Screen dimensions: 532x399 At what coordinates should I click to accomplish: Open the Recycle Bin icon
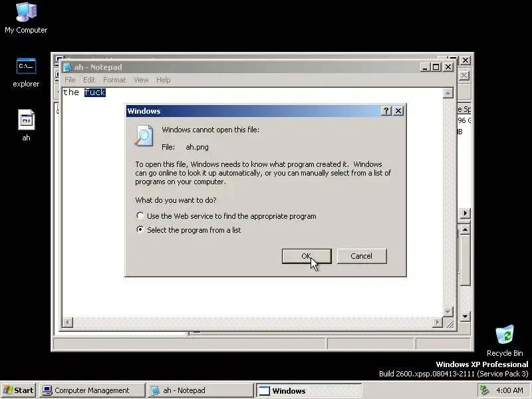point(505,340)
